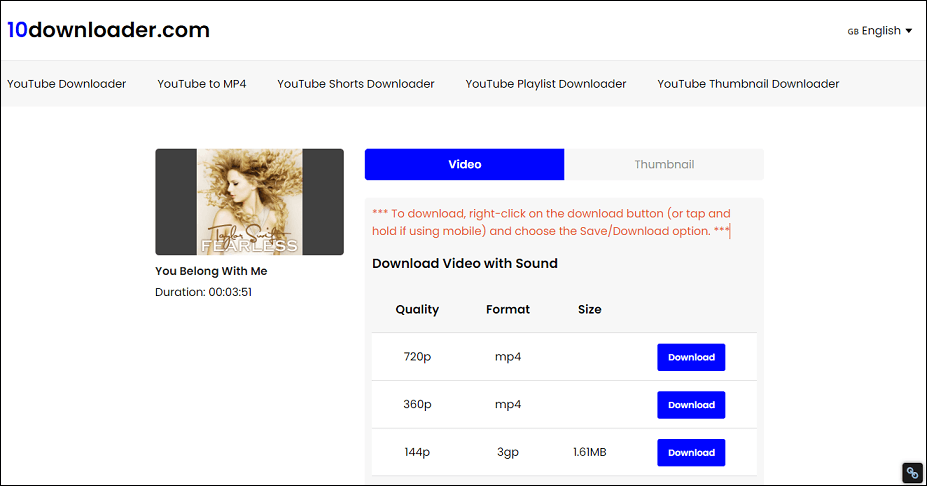
Task: Open YouTube Shorts Downloader link
Action: [356, 84]
